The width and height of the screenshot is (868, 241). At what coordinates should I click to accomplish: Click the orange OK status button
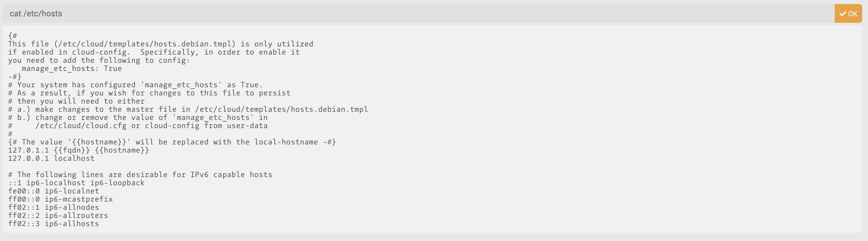click(848, 14)
